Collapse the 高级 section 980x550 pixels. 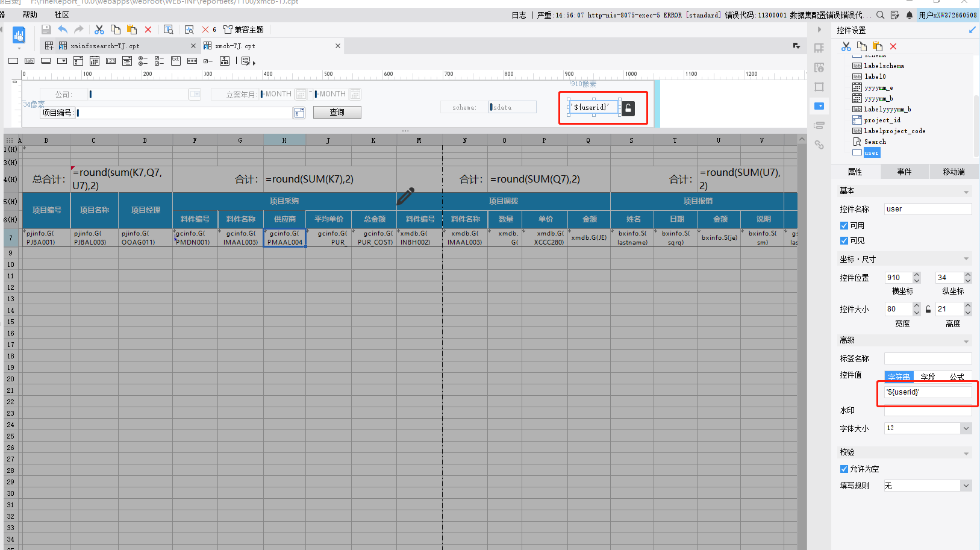coord(966,341)
